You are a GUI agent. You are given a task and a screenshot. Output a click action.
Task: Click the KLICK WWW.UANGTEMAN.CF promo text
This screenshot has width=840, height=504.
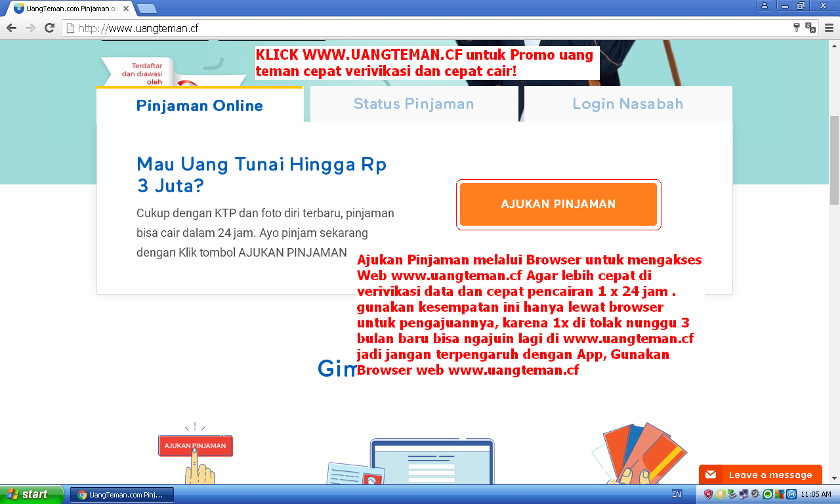pyautogui.click(x=427, y=62)
